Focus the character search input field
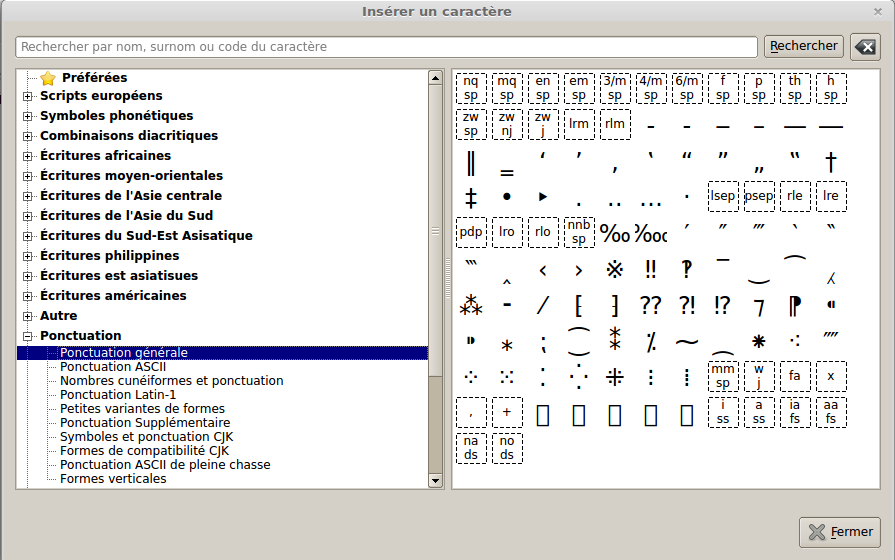Viewport: 895px width, 560px height. [386, 47]
